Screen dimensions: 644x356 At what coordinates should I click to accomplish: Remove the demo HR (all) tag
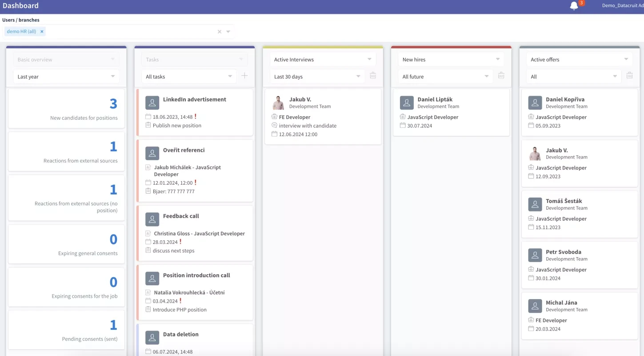click(42, 32)
